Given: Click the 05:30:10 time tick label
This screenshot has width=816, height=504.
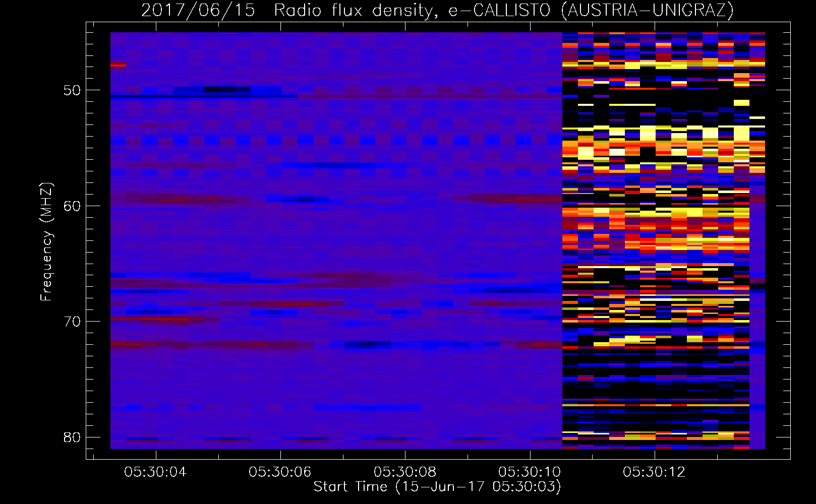Looking at the screenshot, I should [x=530, y=472].
